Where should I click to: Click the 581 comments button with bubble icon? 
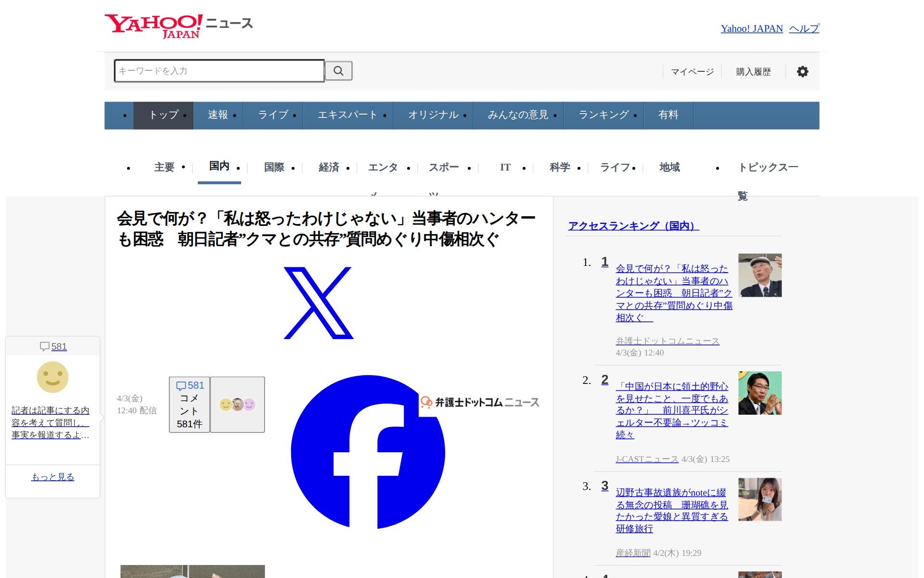pyautogui.click(x=189, y=404)
